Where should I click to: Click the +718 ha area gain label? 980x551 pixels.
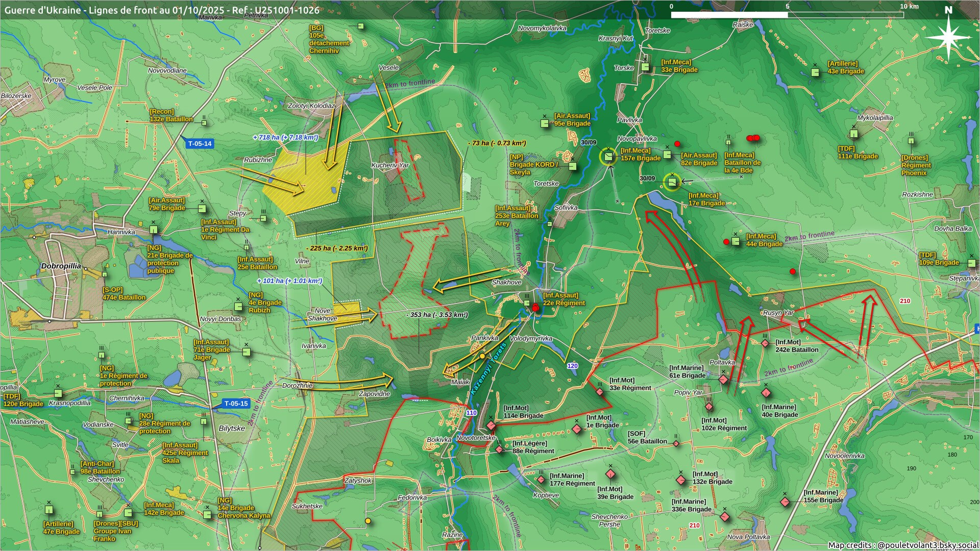285,137
